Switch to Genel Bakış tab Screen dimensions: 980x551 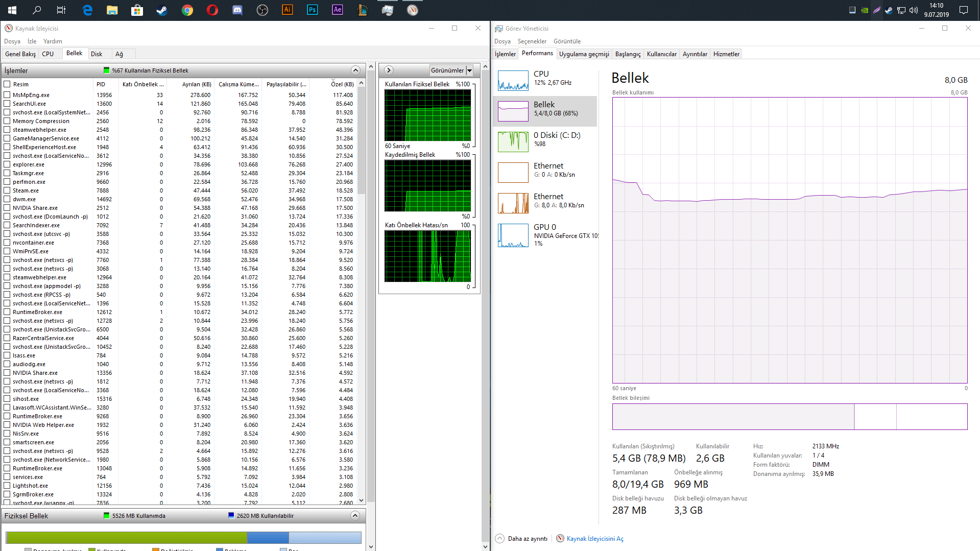pos(20,54)
